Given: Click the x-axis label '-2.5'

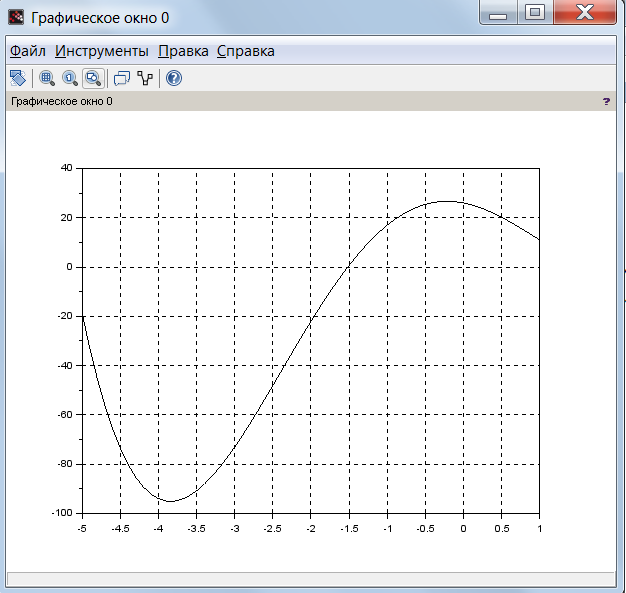Looking at the screenshot, I should (272, 529).
